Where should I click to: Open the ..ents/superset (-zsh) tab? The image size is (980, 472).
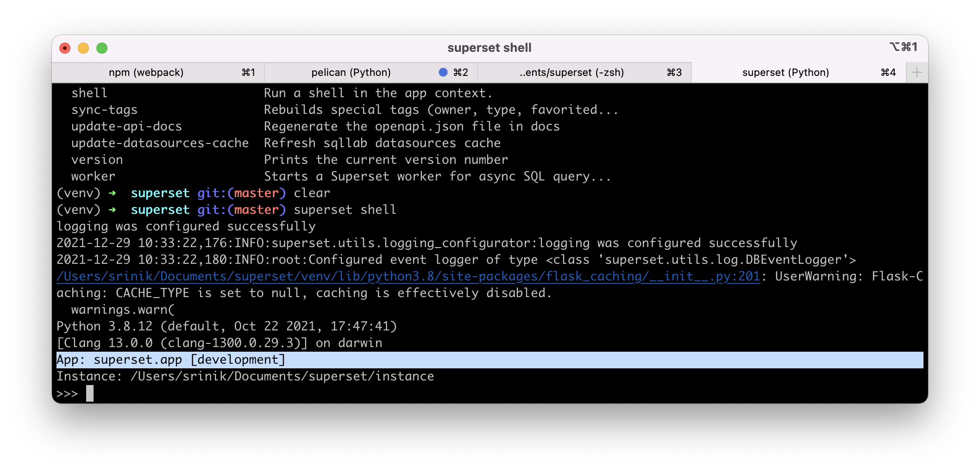coord(584,72)
